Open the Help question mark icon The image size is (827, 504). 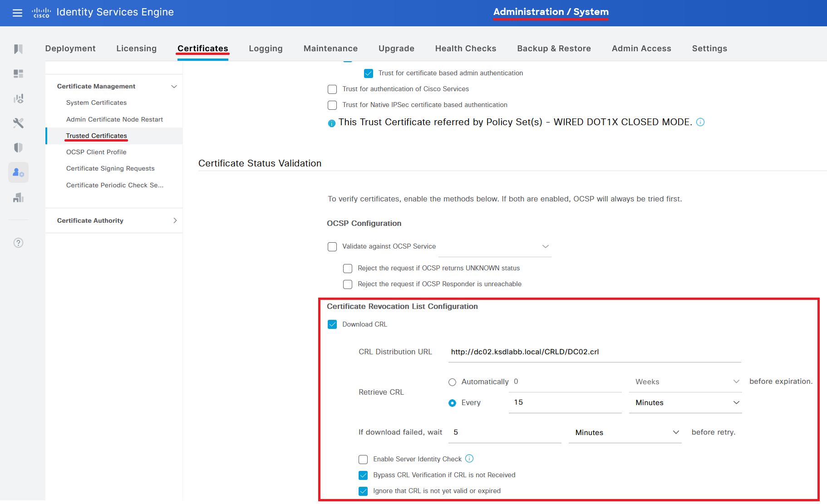click(18, 243)
